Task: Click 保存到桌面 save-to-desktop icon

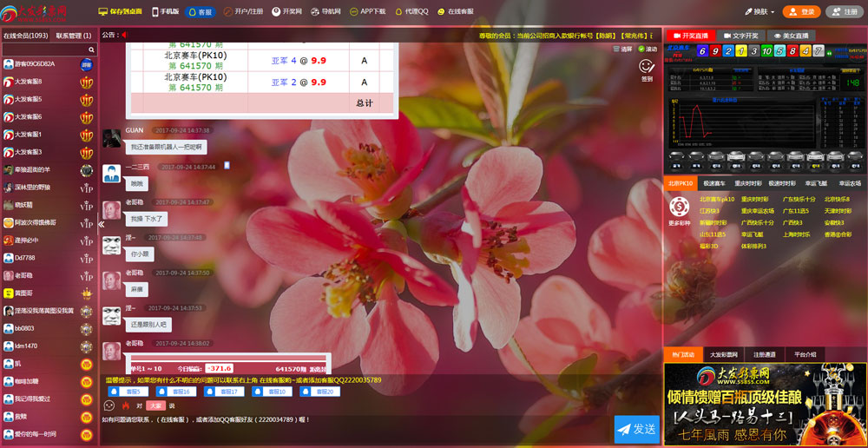Action: [103, 12]
